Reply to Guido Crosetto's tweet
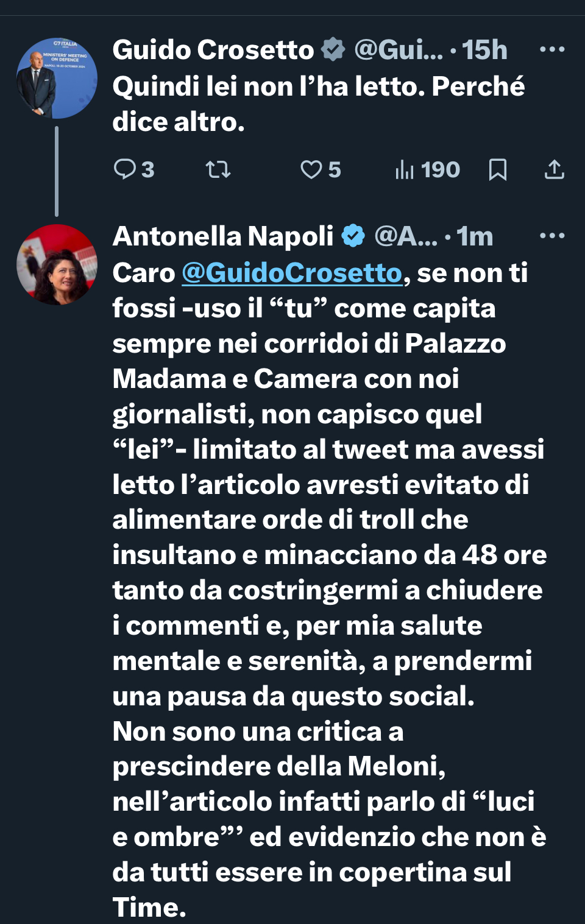 [126, 169]
